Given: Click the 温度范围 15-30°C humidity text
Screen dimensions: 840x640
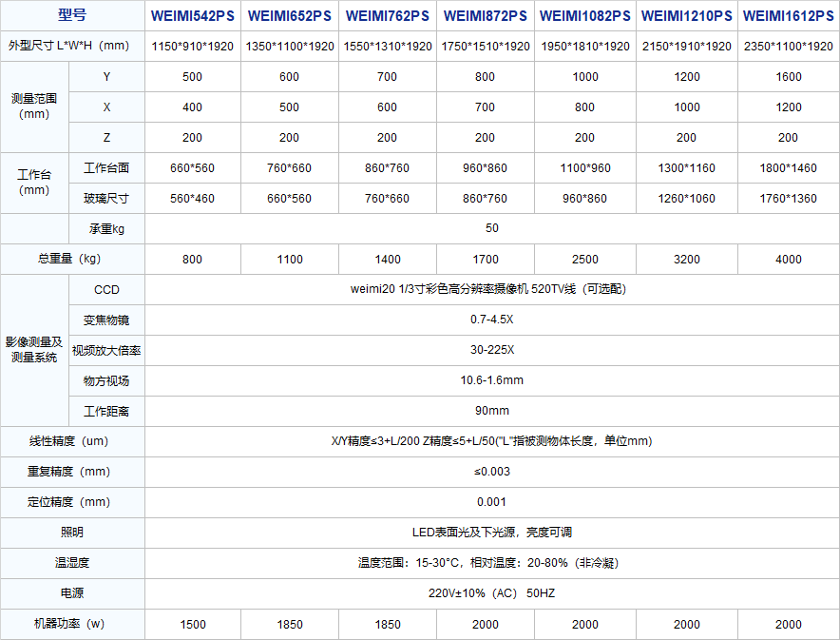Looking at the screenshot, I should 488,563.
